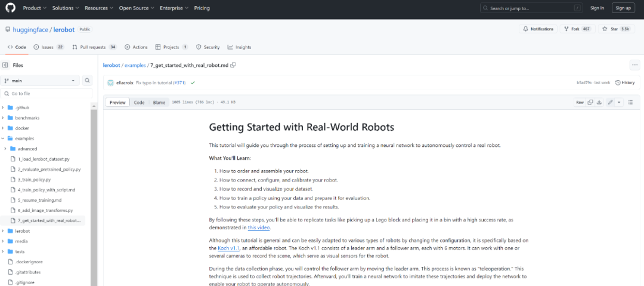644x286 pixels.
Task: Open more edit options dropdown arrow
Action: [618, 102]
